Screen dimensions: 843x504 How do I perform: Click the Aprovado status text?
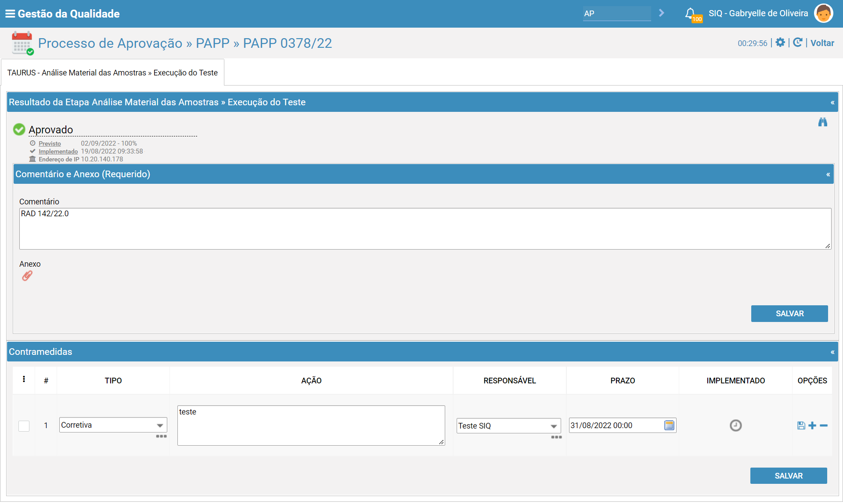click(51, 129)
